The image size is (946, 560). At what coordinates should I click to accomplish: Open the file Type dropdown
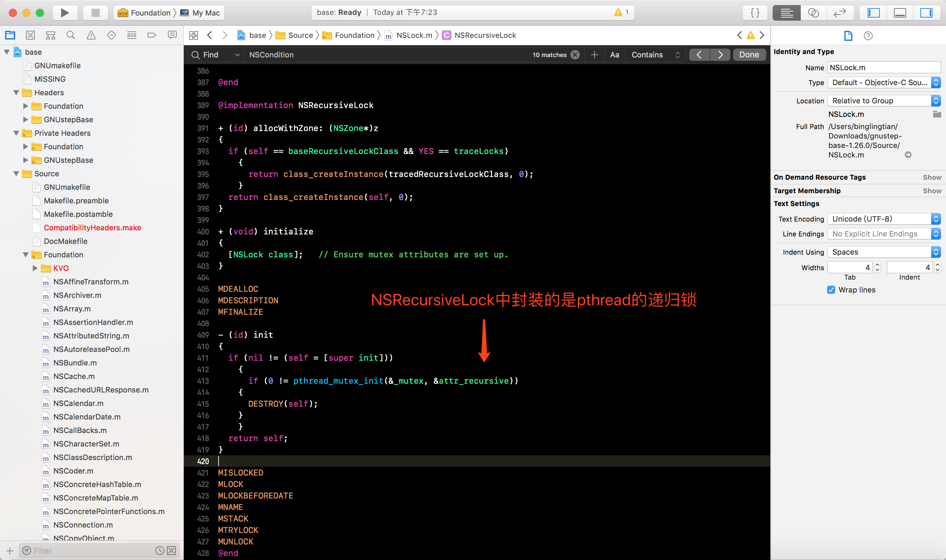coord(884,83)
